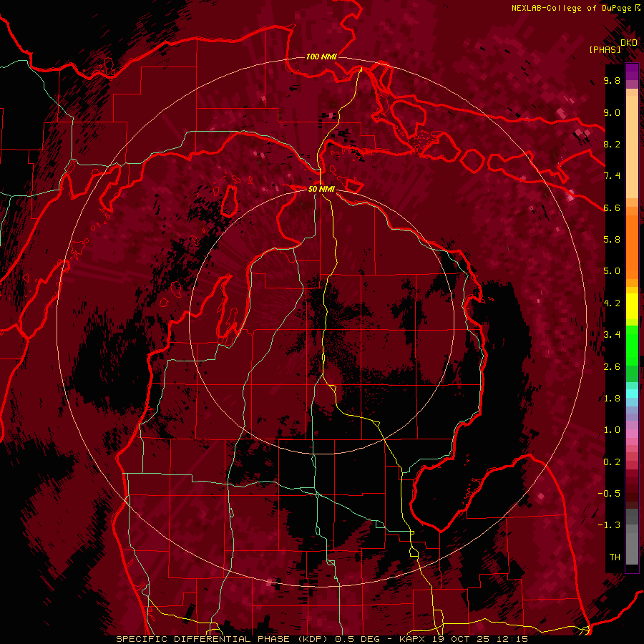Click the 2.6 legend value
Image resolution: width=644 pixels, height=644 pixels.
(612, 367)
